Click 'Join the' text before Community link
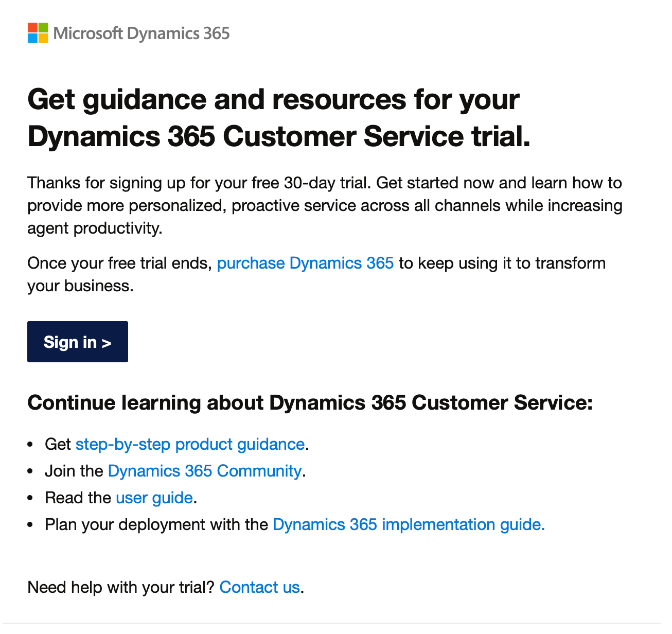The width and height of the screenshot is (672, 634). point(74,471)
